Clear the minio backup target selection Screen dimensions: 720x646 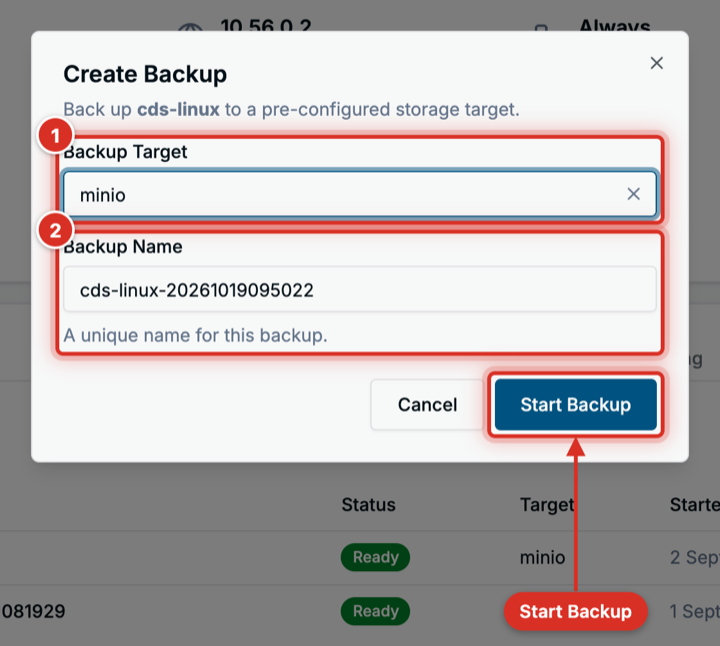click(x=634, y=194)
